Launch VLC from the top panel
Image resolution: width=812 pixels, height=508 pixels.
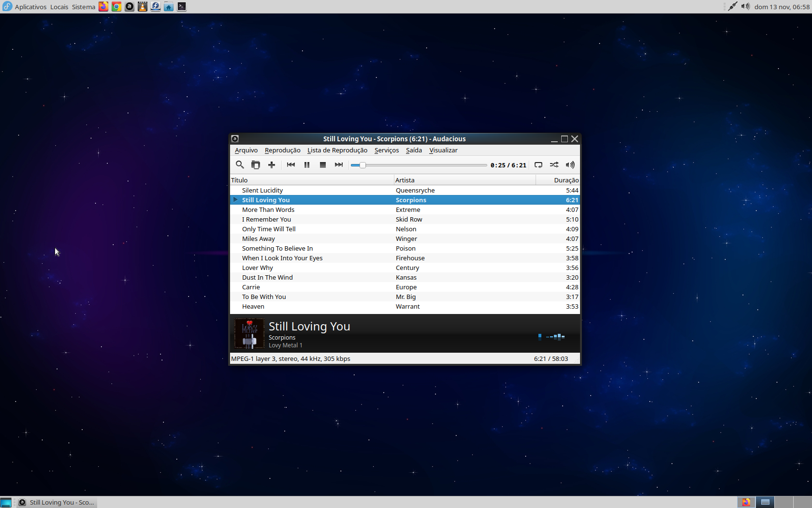point(143,7)
